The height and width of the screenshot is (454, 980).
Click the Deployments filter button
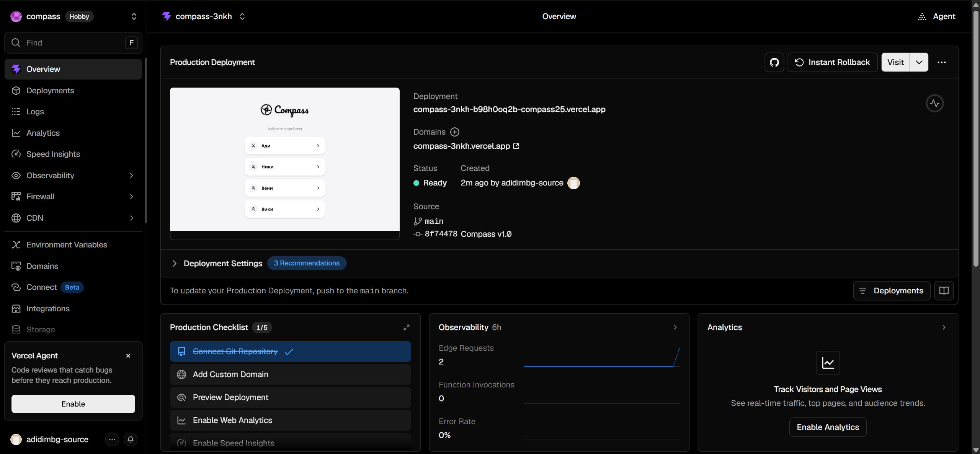pos(892,291)
